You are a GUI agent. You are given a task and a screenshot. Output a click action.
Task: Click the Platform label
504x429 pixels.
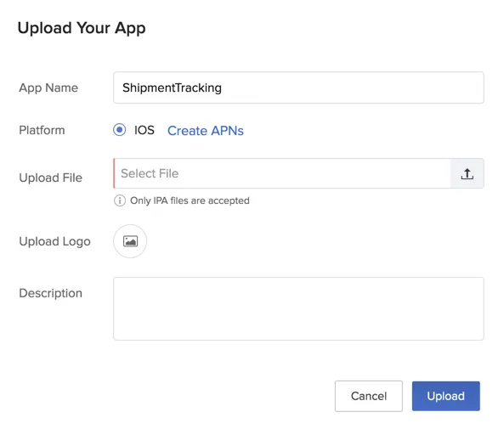pyautogui.click(x=42, y=130)
